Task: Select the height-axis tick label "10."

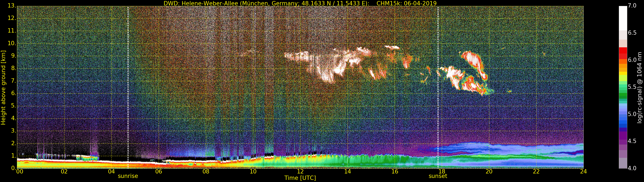Action: 12,43
